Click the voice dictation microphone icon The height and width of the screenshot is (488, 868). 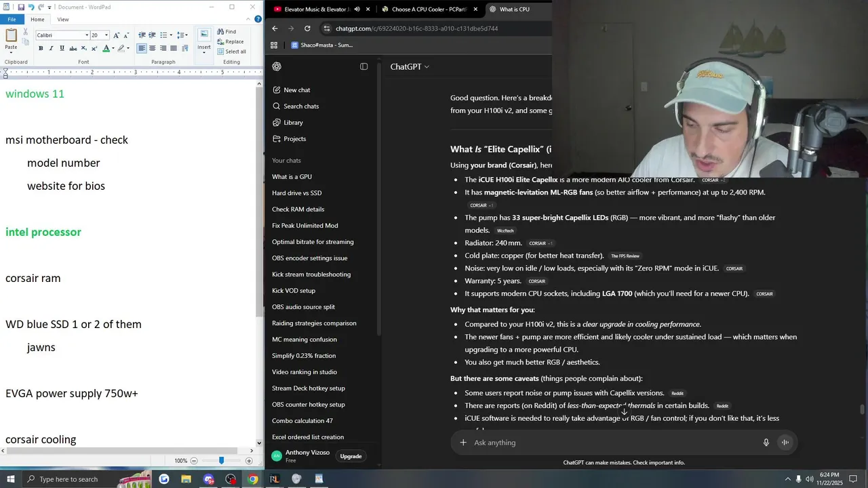[766, 443]
